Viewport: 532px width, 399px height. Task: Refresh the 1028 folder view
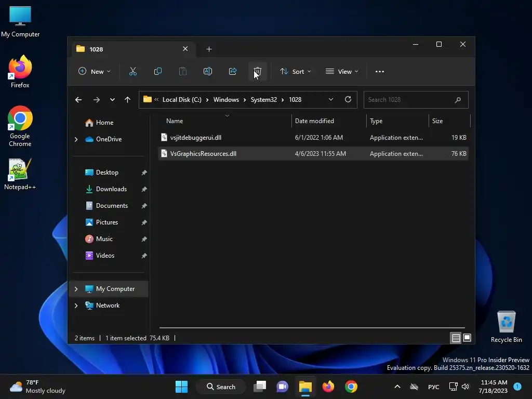click(348, 99)
